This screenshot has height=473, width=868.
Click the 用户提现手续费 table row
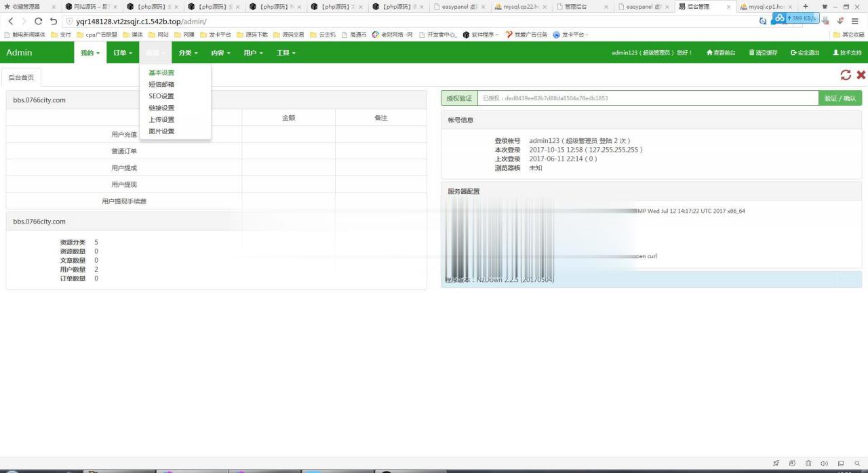(x=216, y=201)
